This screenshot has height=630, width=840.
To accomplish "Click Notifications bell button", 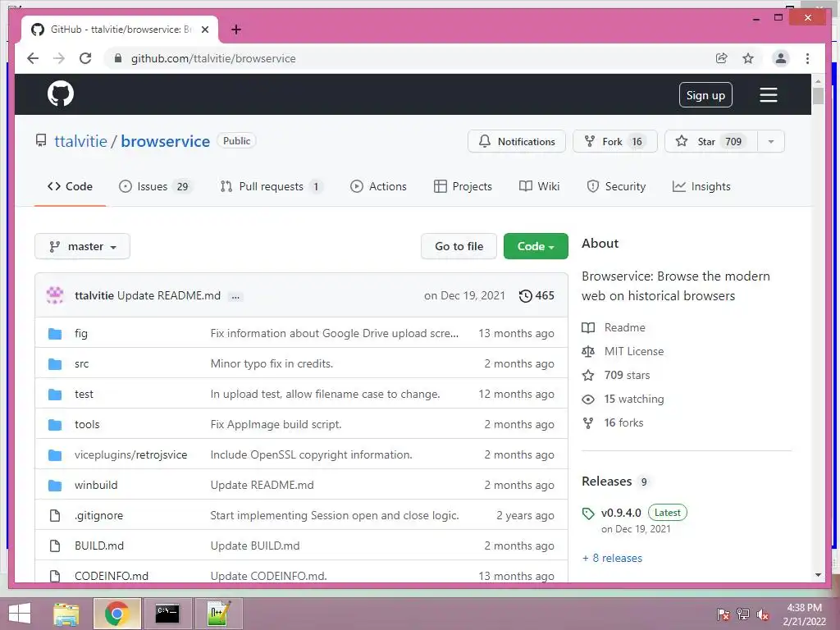I will (x=517, y=141).
